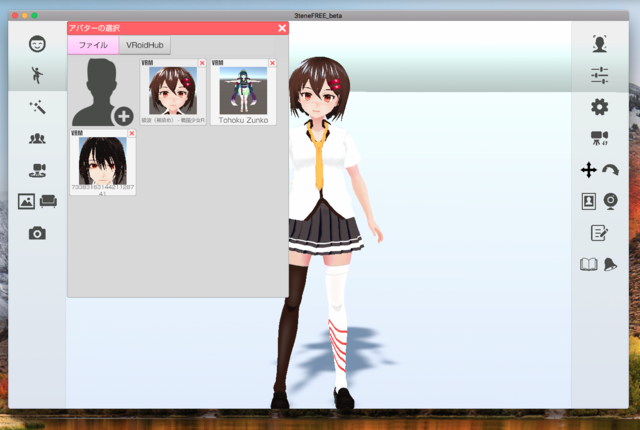
Task: Open the sofa furniture icon
Action: [x=48, y=201]
